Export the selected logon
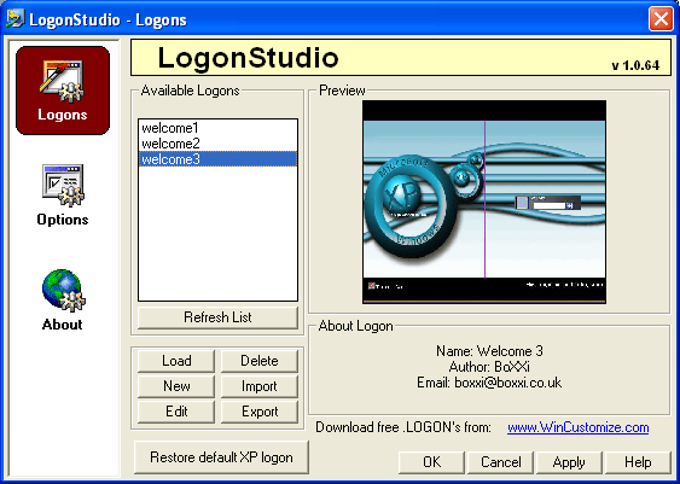The width and height of the screenshot is (680, 484). [x=259, y=411]
